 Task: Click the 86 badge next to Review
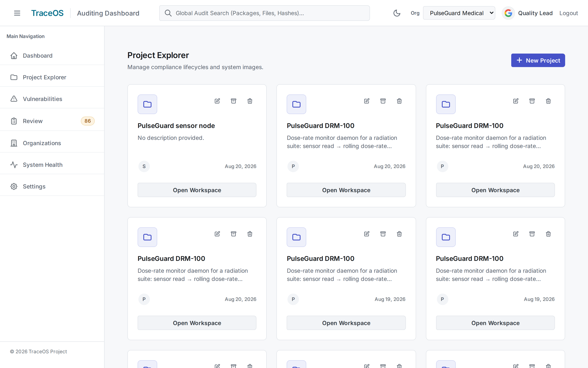(x=88, y=121)
